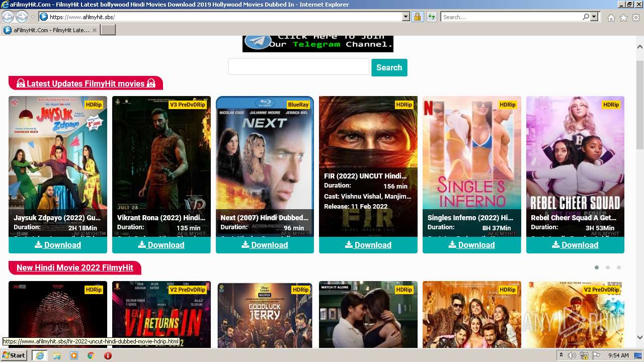Open Rebel Cheer Squad poster thumbnail
Screen dimensions: 644x362
click(x=575, y=166)
